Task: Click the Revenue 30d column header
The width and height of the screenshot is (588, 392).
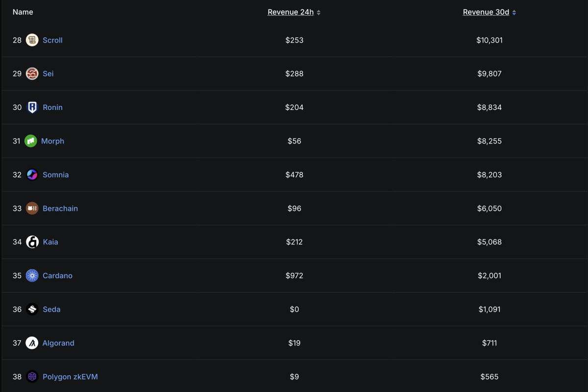Action: [x=486, y=12]
